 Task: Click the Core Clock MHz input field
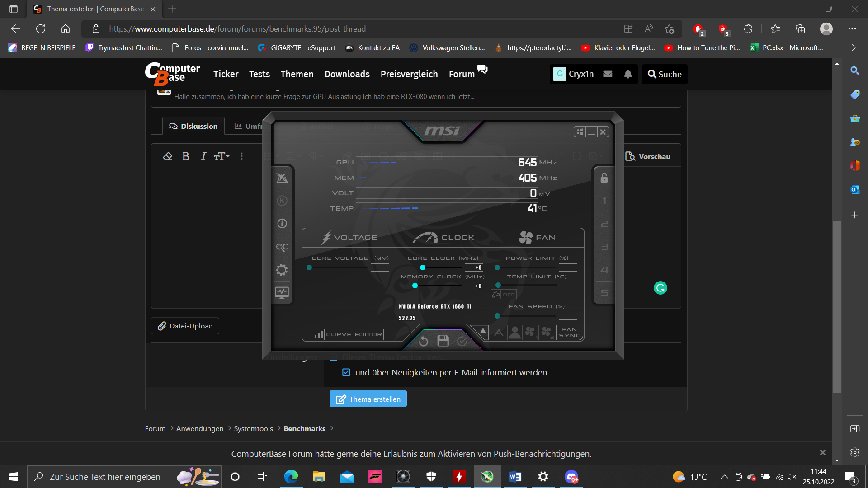474,267
